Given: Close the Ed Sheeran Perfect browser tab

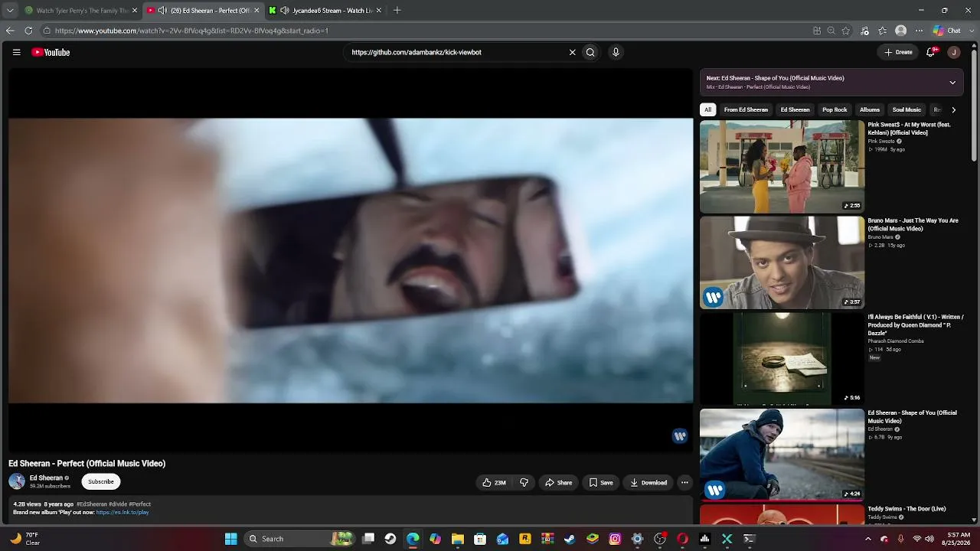Looking at the screenshot, I should click(256, 11).
